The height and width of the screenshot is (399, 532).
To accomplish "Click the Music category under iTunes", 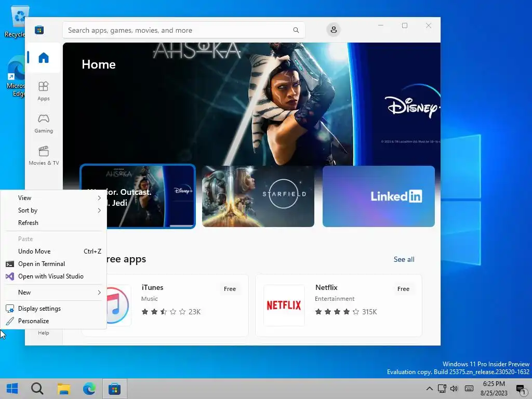I will (x=149, y=299).
